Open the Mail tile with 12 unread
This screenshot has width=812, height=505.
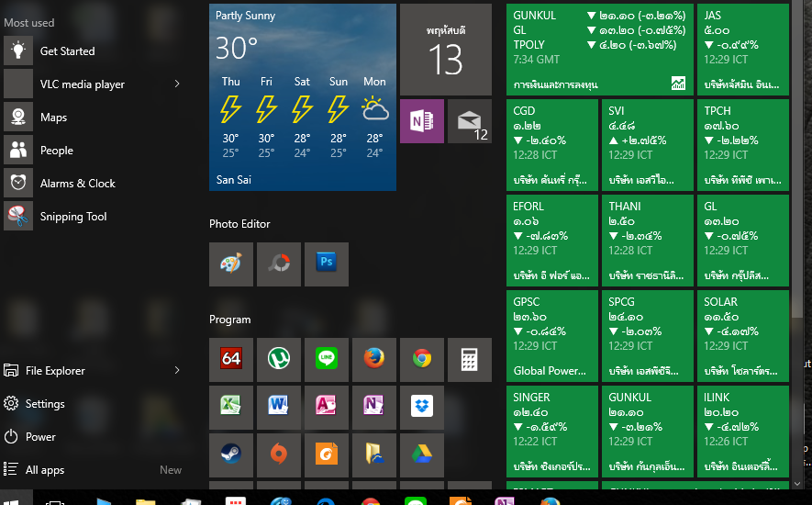(x=469, y=121)
